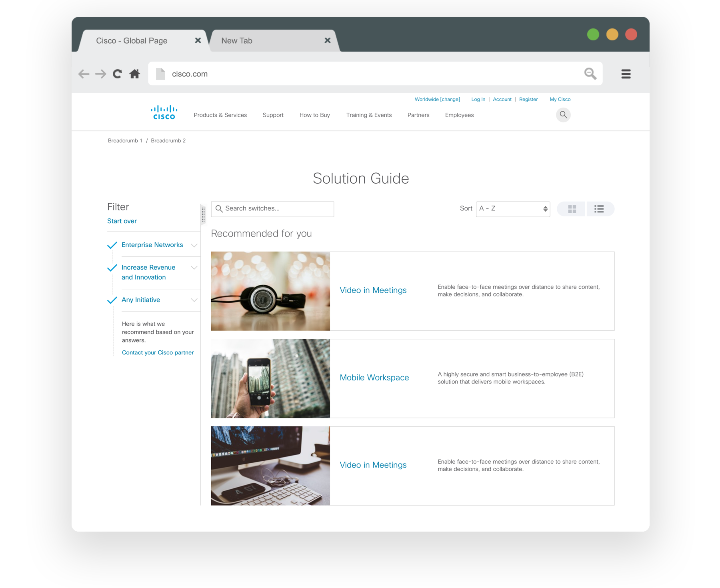Click the browser forward arrow
This screenshot has height=588, width=720.
click(x=100, y=74)
